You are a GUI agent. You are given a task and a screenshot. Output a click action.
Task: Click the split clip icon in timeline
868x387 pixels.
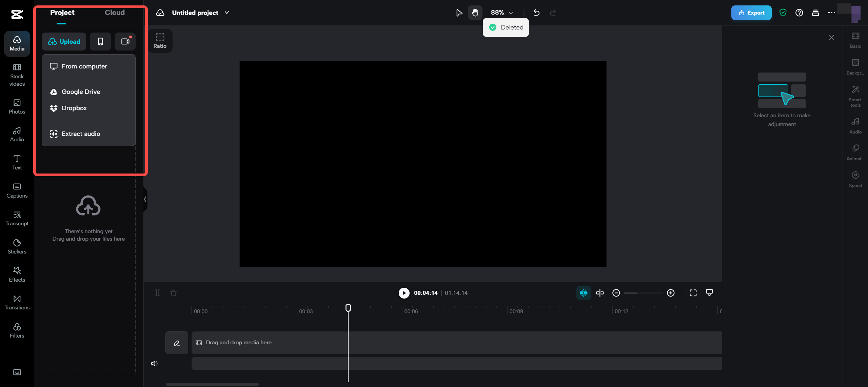pos(157,293)
